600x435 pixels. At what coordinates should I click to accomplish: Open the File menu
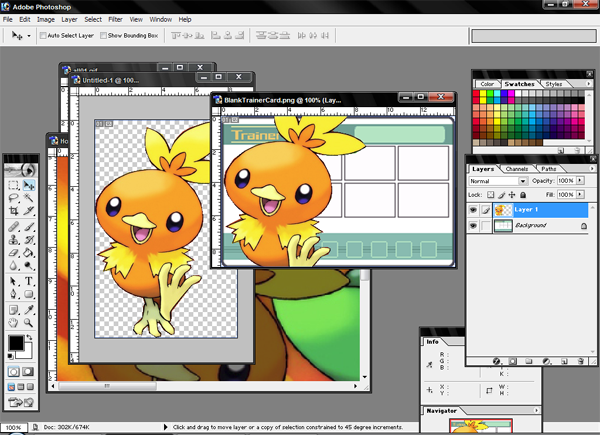coord(8,19)
